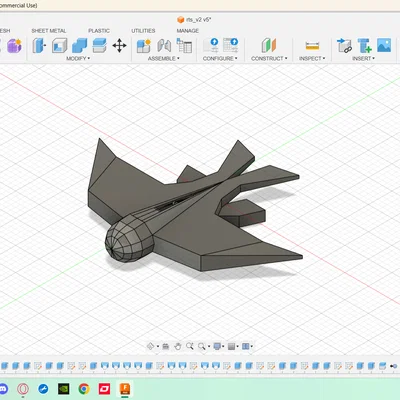Click the first feature in the timeline
Viewport: 400px width, 400px height.
coord(4,366)
